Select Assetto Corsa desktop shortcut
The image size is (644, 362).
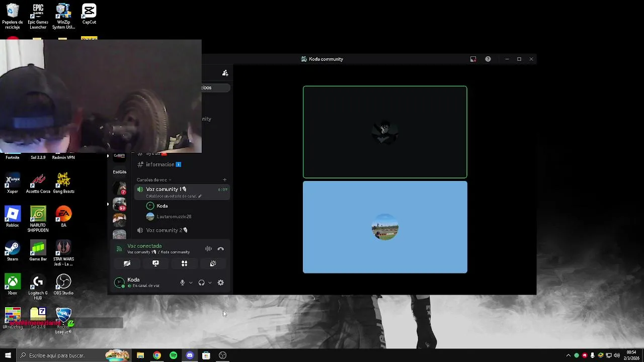pos(38,184)
